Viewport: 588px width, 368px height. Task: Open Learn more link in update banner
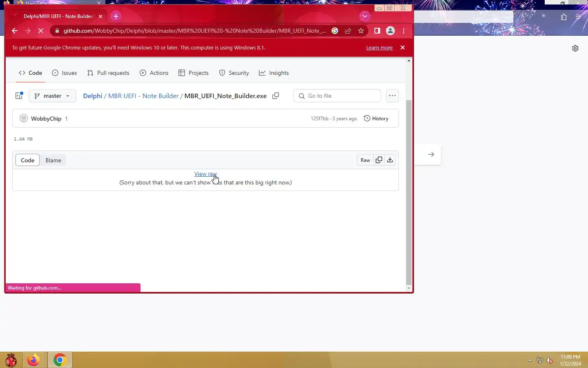coord(379,48)
